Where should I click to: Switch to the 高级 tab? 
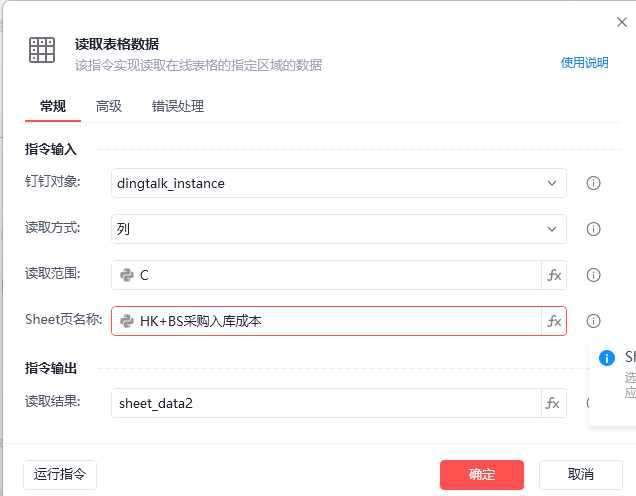(x=109, y=106)
